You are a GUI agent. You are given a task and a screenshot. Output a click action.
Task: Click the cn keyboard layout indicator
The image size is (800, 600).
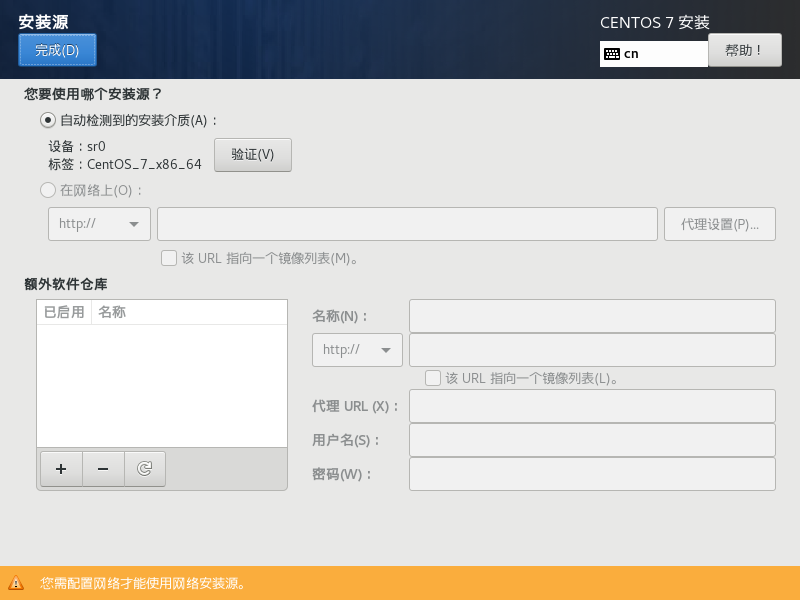654,54
